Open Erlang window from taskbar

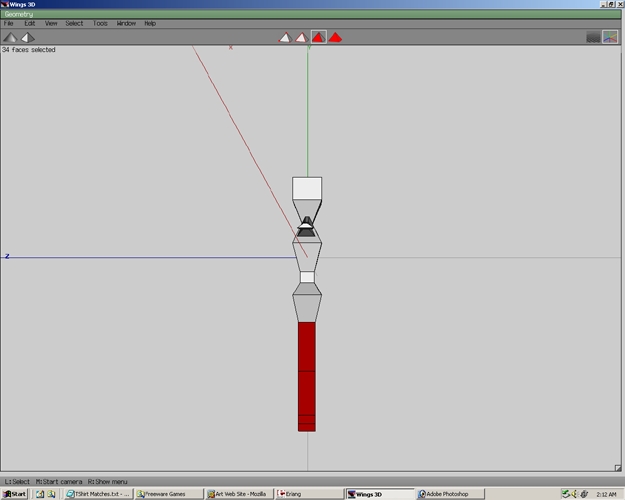[309, 494]
